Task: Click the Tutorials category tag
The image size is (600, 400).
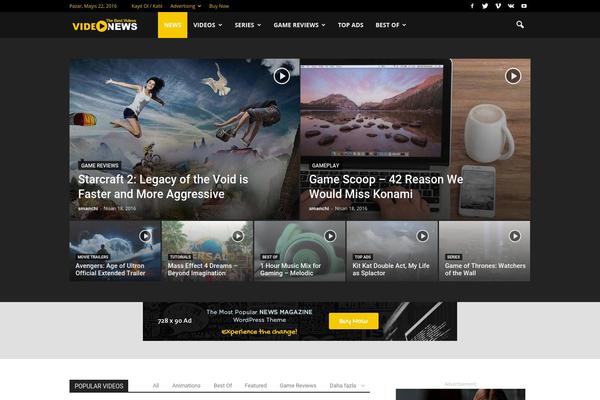Action: (180, 257)
